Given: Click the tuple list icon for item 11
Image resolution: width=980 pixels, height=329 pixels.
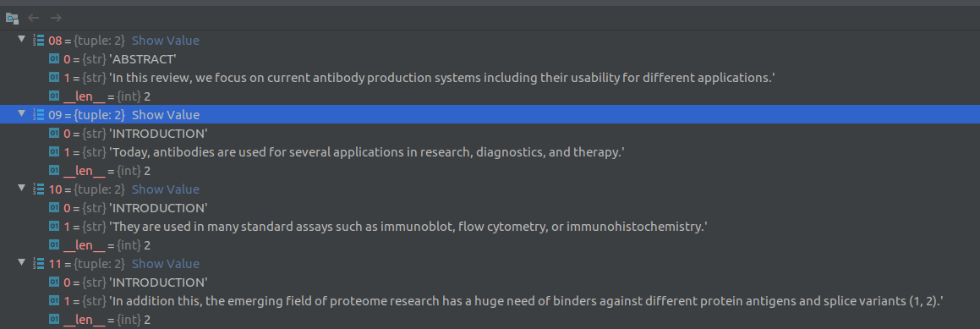Looking at the screenshot, I should click(x=39, y=263).
